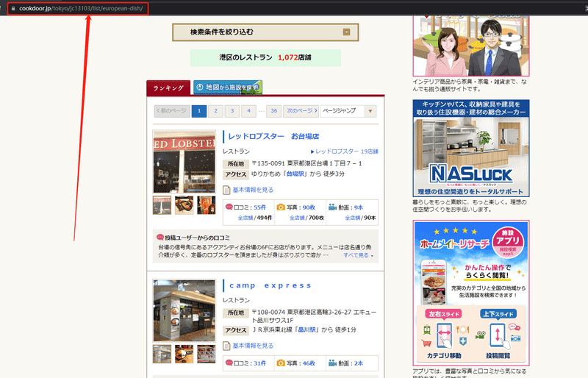The width and height of the screenshot is (588, 378).
Task: Jump to last page 36
Action: point(273,111)
